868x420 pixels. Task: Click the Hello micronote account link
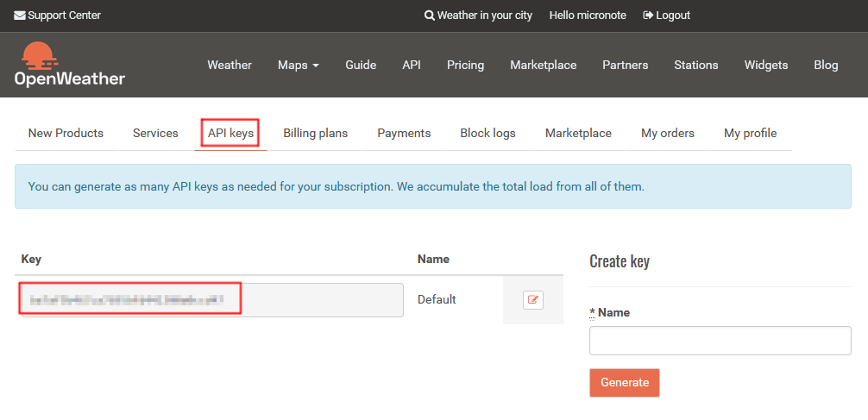[x=588, y=16]
